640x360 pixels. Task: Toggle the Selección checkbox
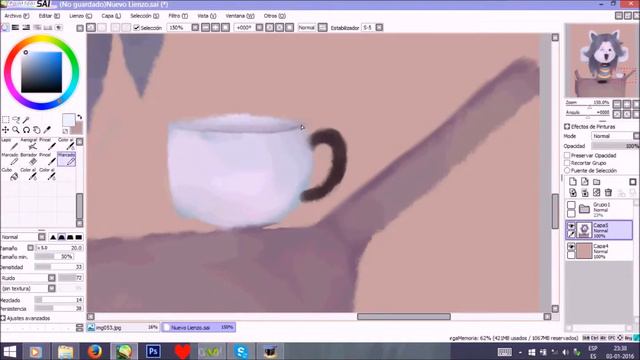[x=137, y=28]
